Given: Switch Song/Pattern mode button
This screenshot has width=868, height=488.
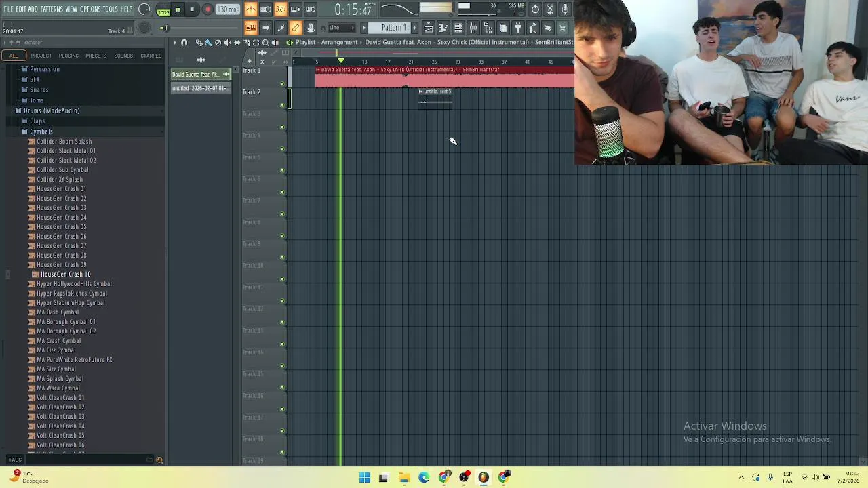Looking at the screenshot, I should click(163, 9).
